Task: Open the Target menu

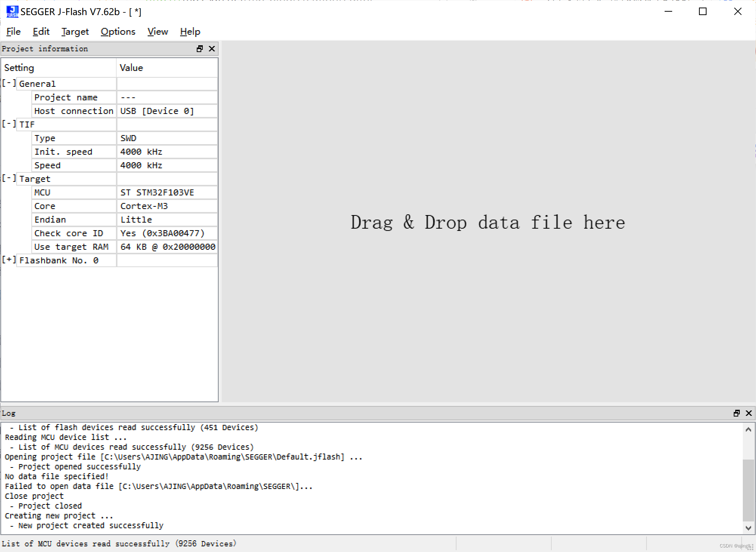Action: 75,32
